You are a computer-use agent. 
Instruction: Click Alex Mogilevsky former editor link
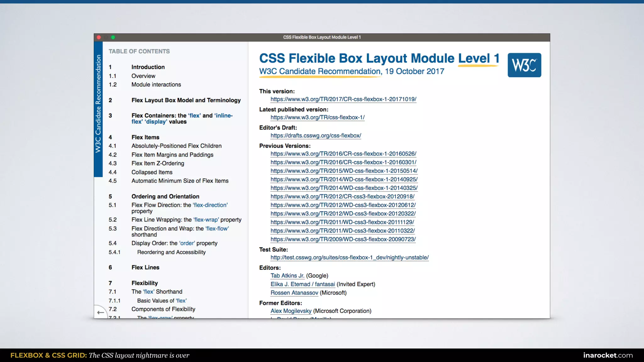click(x=291, y=311)
